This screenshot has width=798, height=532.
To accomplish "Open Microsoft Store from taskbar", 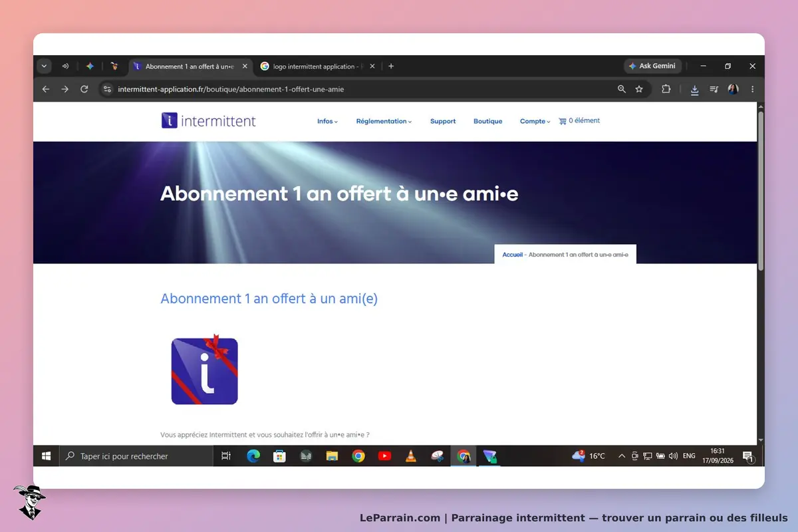I will point(279,456).
